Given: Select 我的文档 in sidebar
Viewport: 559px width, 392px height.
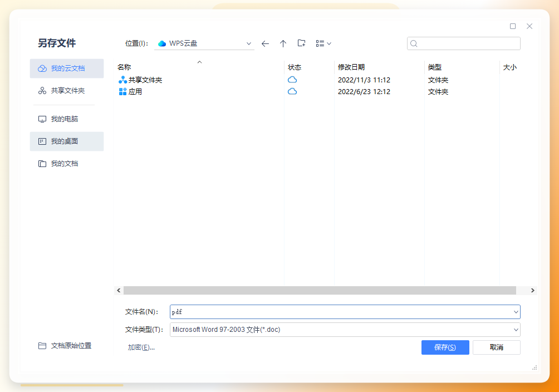Looking at the screenshot, I should coord(67,163).
